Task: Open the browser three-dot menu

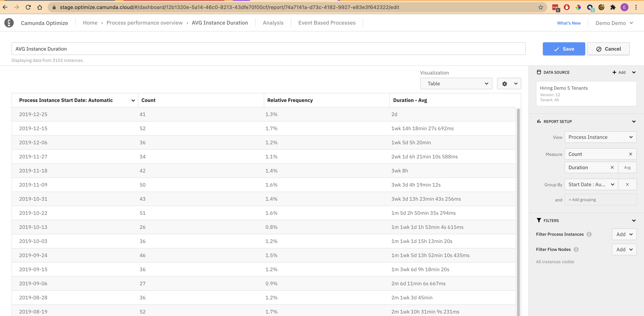Action: tap(636, 7)
